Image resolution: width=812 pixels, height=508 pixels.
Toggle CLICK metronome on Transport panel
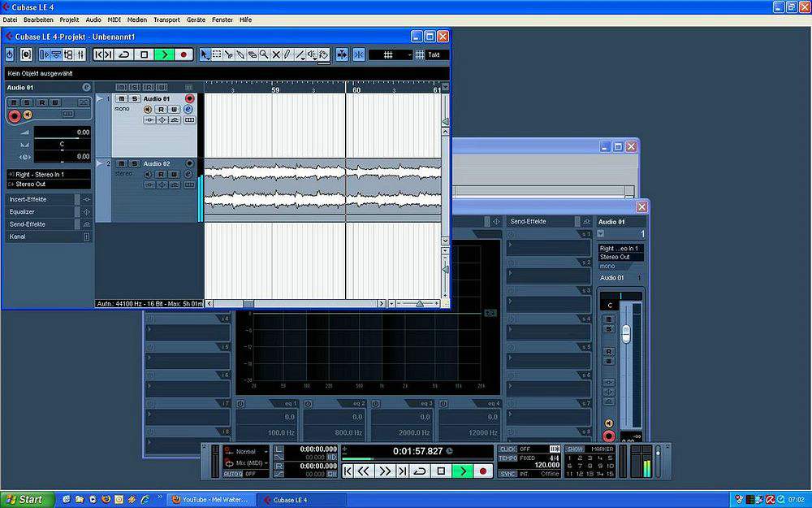508,449
